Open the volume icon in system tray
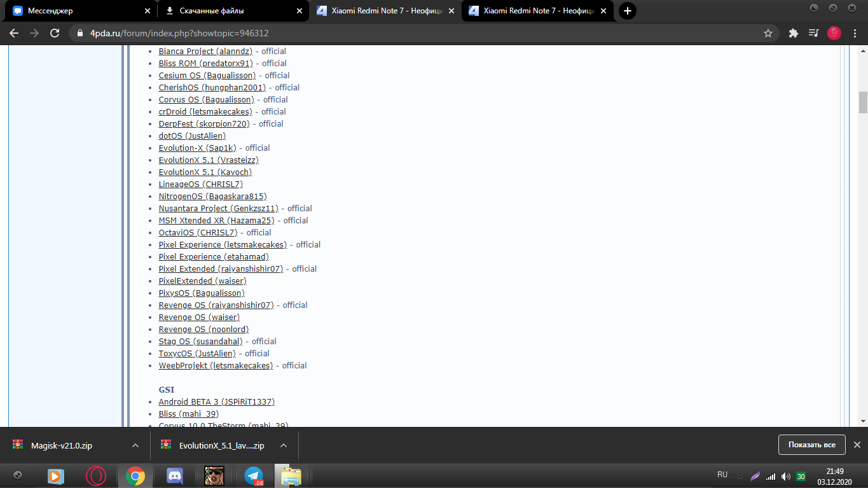 click(x=786, y=476)
